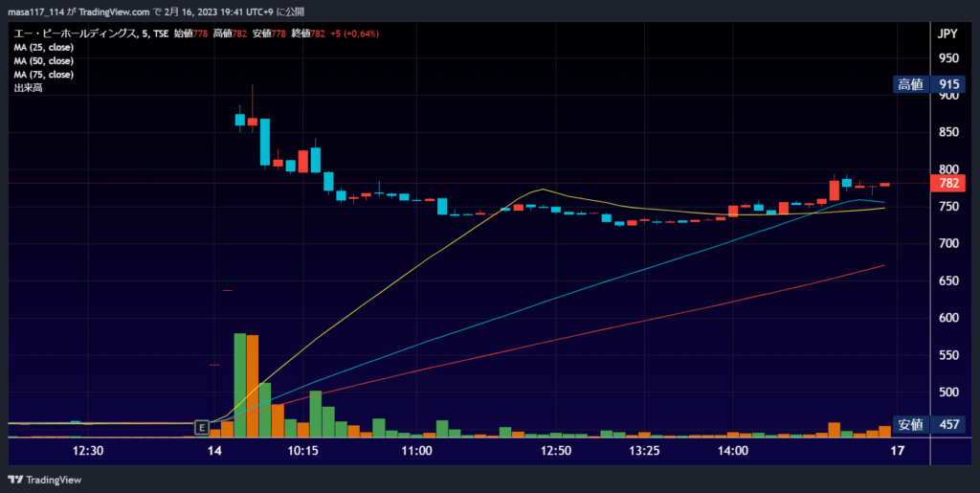Click the 850 price axis label
Viewport: 980px width, 493px height.
948,132
